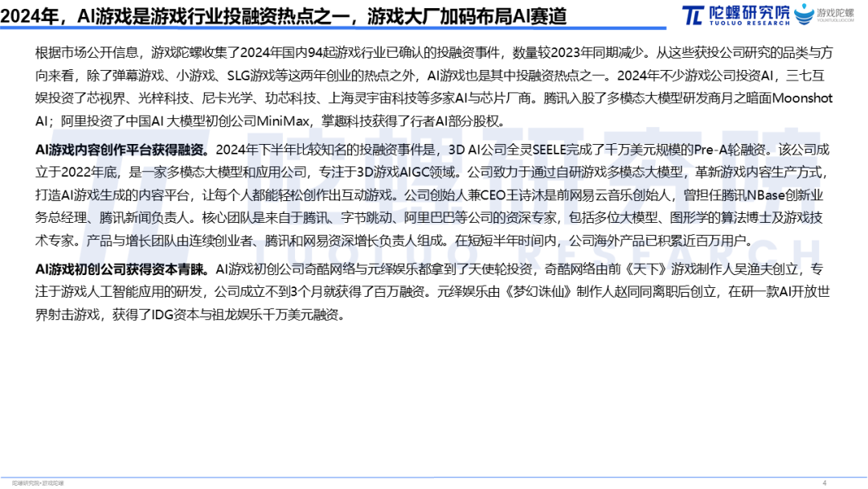Click the phrase "行者AI"
868x489 pixels.
(x=428, y=121)
